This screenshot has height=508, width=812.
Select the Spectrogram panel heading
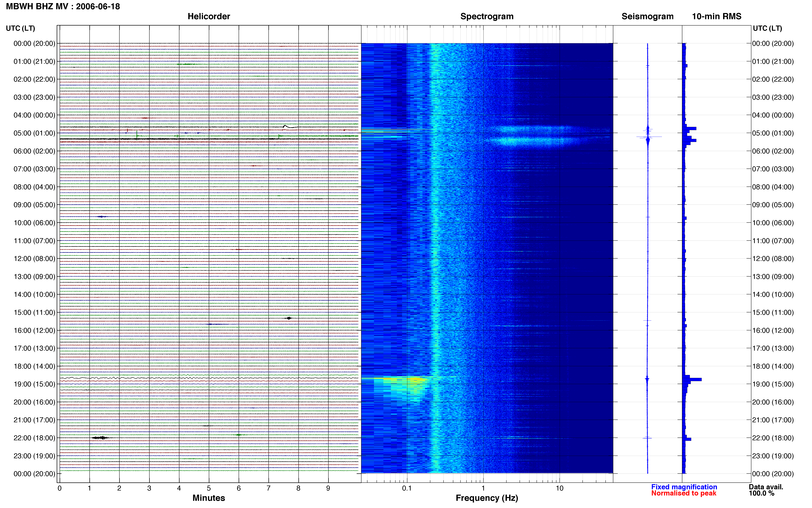(x=487, y=16)
